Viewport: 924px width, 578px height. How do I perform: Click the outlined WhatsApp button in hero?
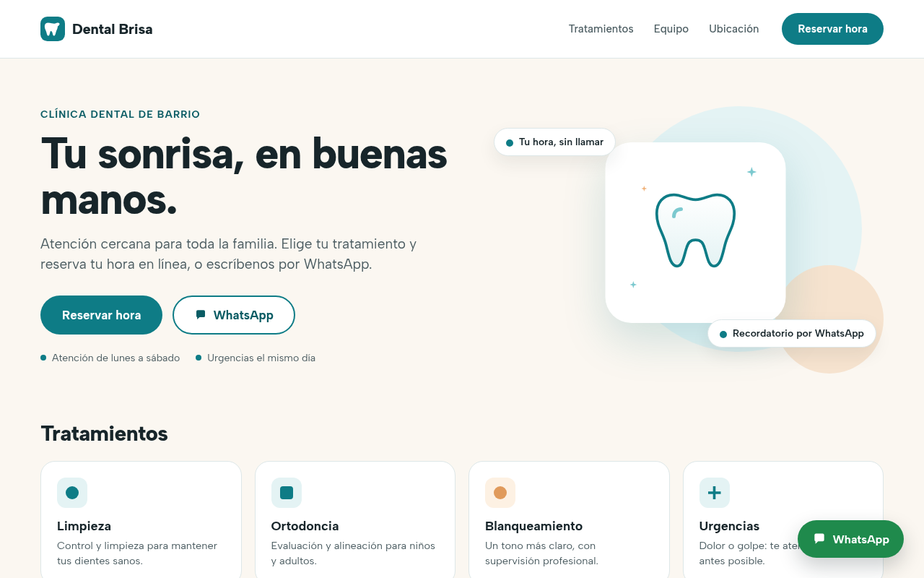(x=234, y=315)
